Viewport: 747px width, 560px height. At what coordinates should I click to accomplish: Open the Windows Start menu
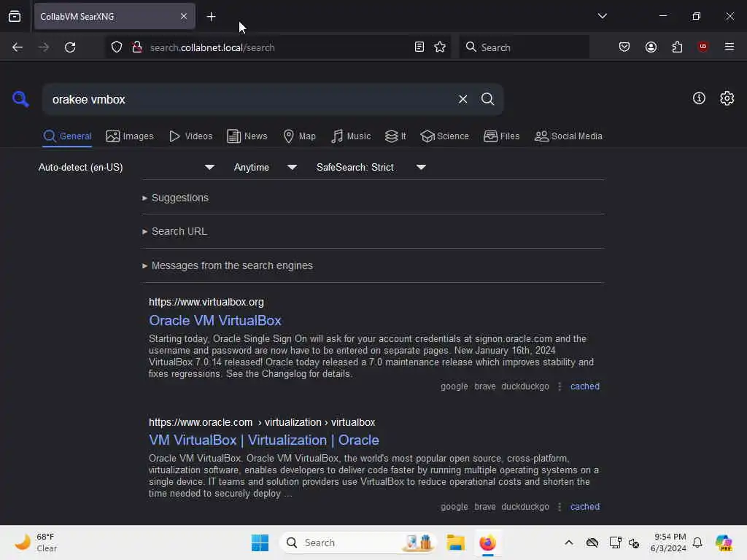260,542
